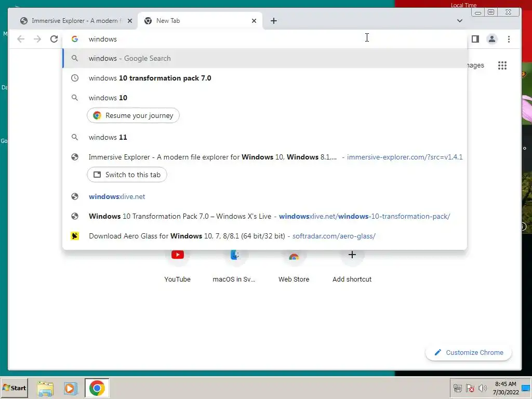The image size is (532, 399).
Task: Launch the media player taskbar icon
Action: (71, 388)
